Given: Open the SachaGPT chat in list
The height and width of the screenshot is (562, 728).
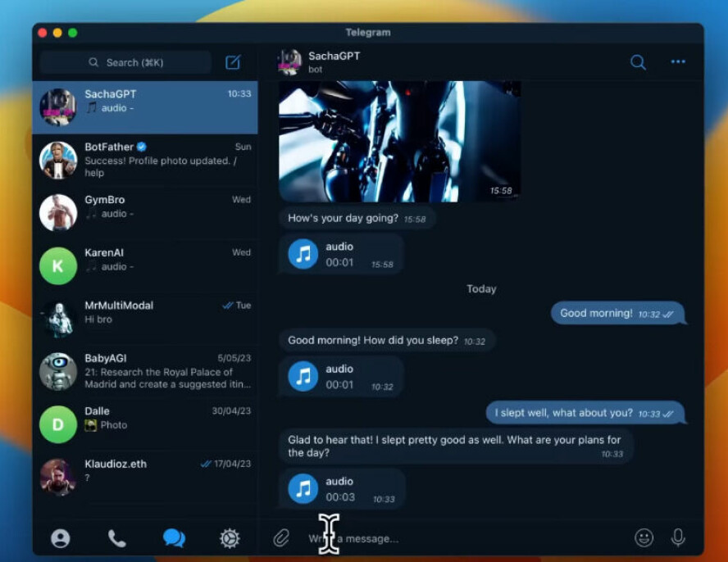Looking at the screenshot, I should click(145, 107).
